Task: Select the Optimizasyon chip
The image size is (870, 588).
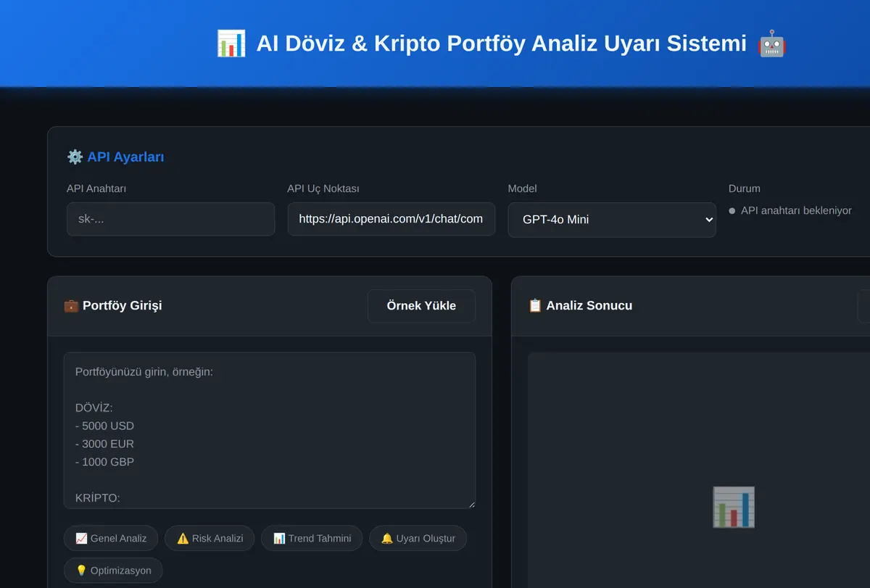Action: click(113, 571)
